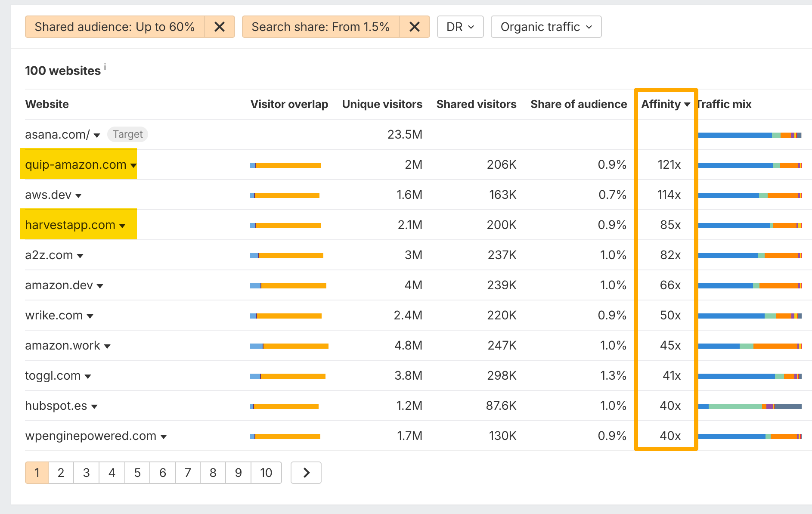The height and width of the screenshot is (514, 812).
Task: Click the visitor overlap bar for amazon.work
Action: (x=289, y=346)
